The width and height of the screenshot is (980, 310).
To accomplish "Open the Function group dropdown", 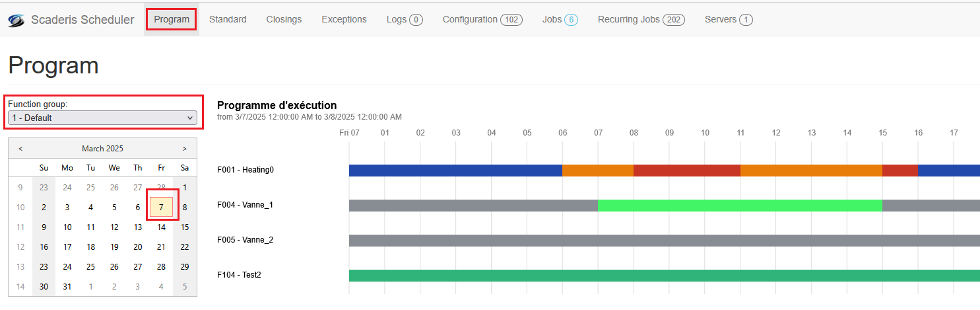I will click(x=103, y=118).
